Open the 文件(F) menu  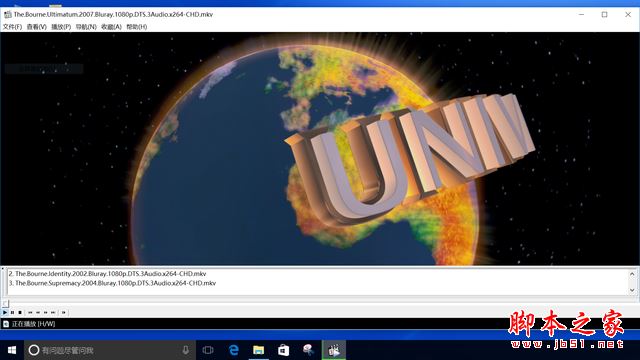click(x=12, y=27)
